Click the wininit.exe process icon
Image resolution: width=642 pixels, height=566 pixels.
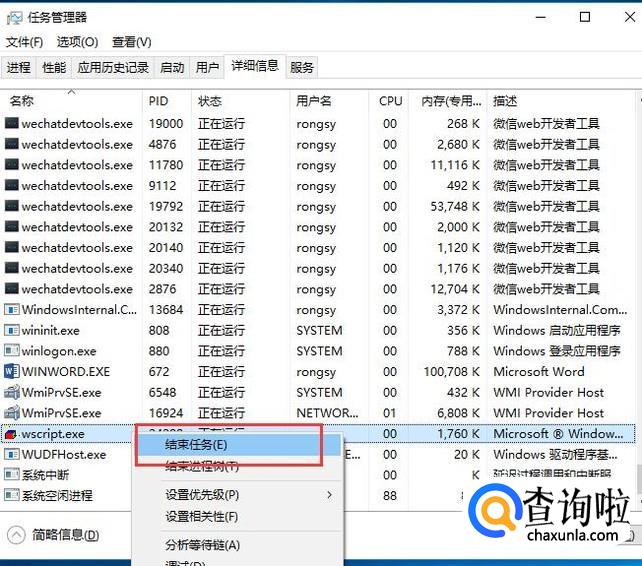pyautogui.click(x=11, y=330)
